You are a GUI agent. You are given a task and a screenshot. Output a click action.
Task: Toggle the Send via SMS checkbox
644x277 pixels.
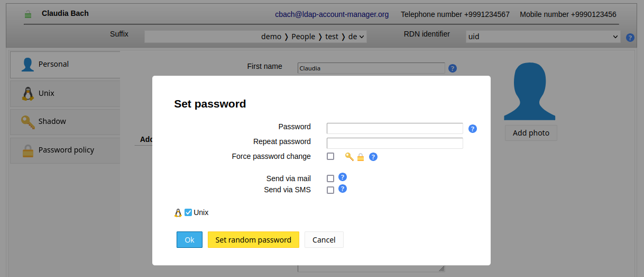coord(330,190)
